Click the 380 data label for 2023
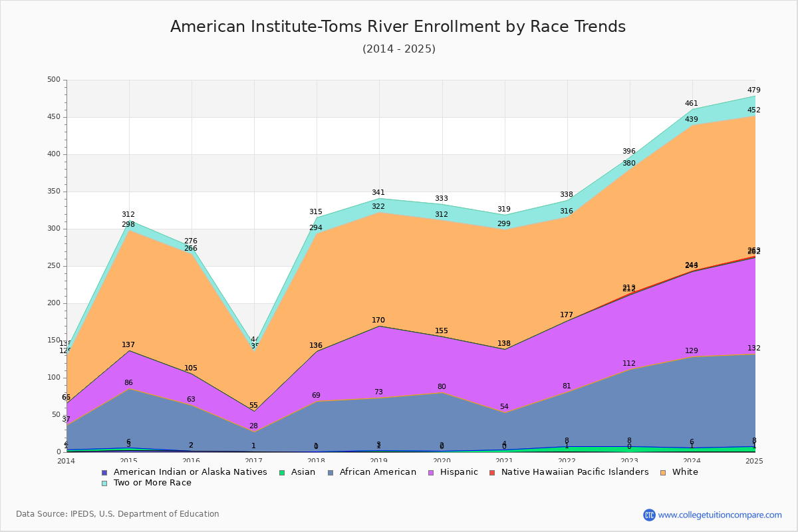This screenshot has width=798, height=532. pyautogui.click(x=629, y=164)
